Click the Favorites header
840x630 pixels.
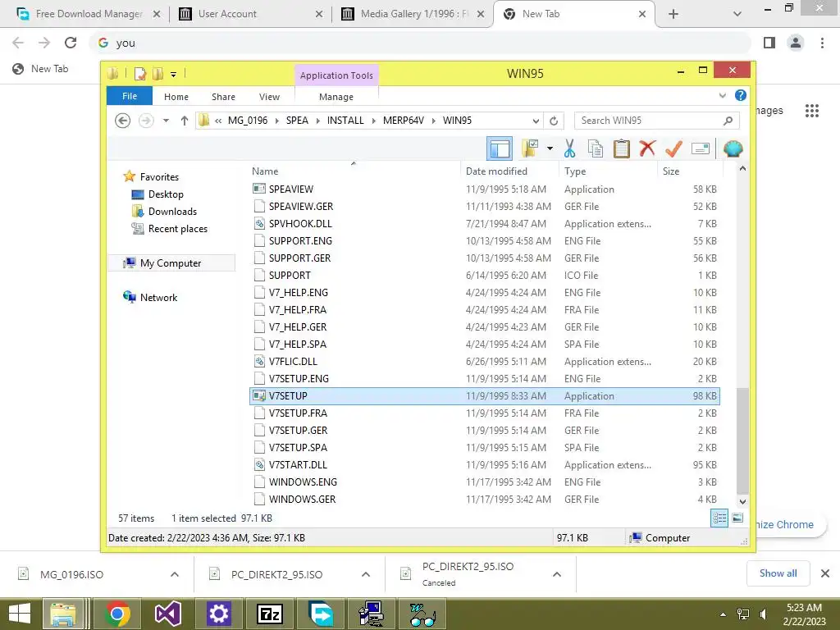tap(159, 177)
